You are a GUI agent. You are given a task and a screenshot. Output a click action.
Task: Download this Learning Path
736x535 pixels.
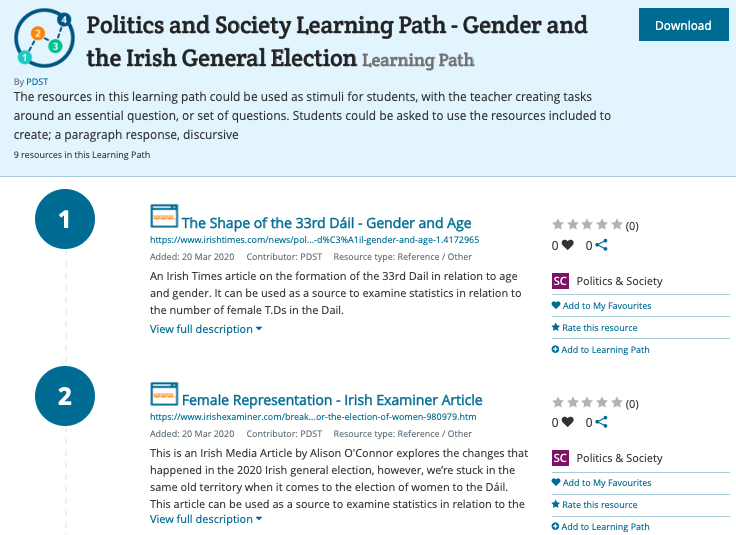[683, 25]
